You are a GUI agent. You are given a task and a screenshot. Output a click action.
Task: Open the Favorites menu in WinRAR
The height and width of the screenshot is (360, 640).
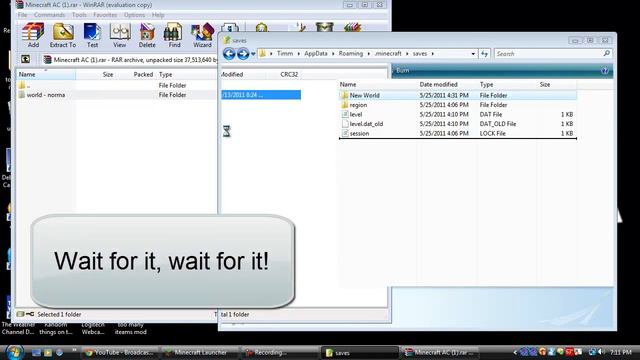coord(105,15)
